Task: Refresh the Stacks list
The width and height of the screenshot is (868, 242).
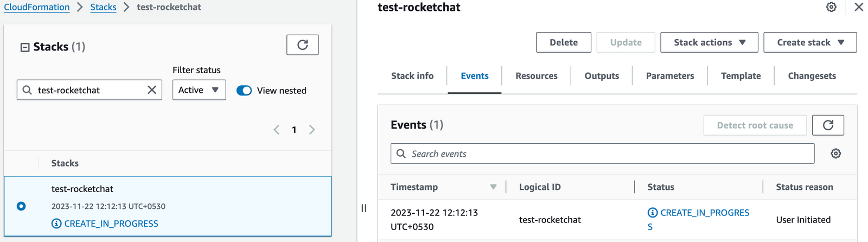Action: click(302, 44)
